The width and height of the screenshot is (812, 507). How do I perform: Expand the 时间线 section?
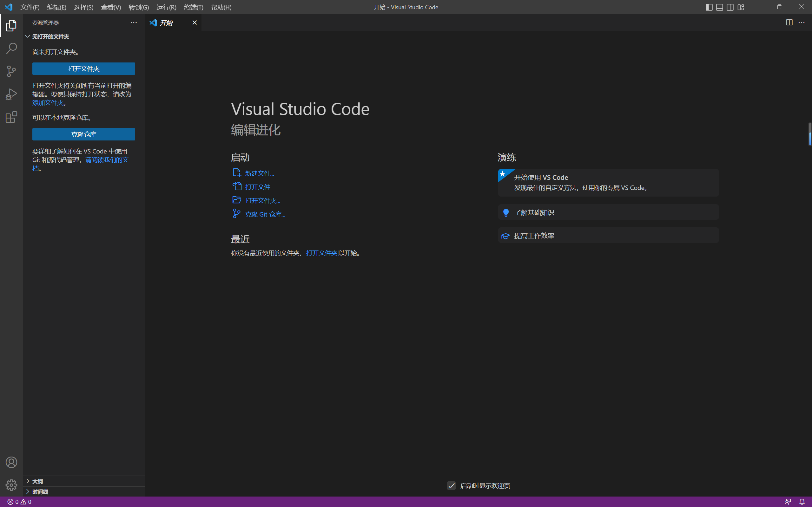pyautogui.click(x=40, y=491)
